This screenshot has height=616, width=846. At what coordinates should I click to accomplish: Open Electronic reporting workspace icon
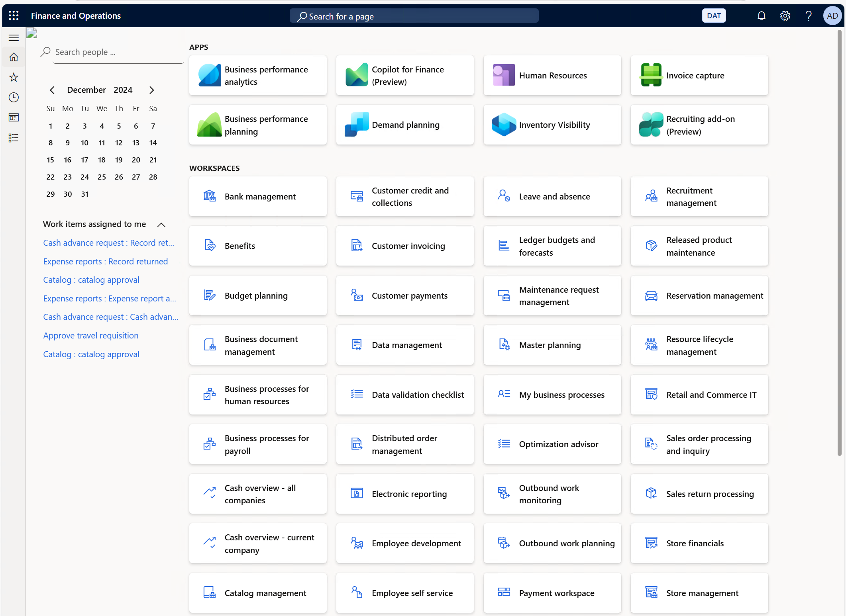[x=357, y=493]
